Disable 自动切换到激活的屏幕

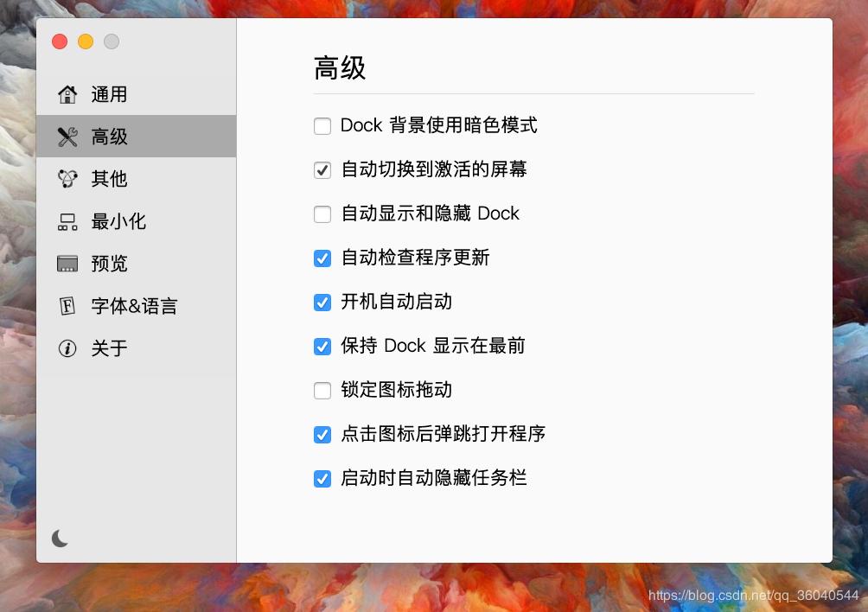click(x=322, y=169)
